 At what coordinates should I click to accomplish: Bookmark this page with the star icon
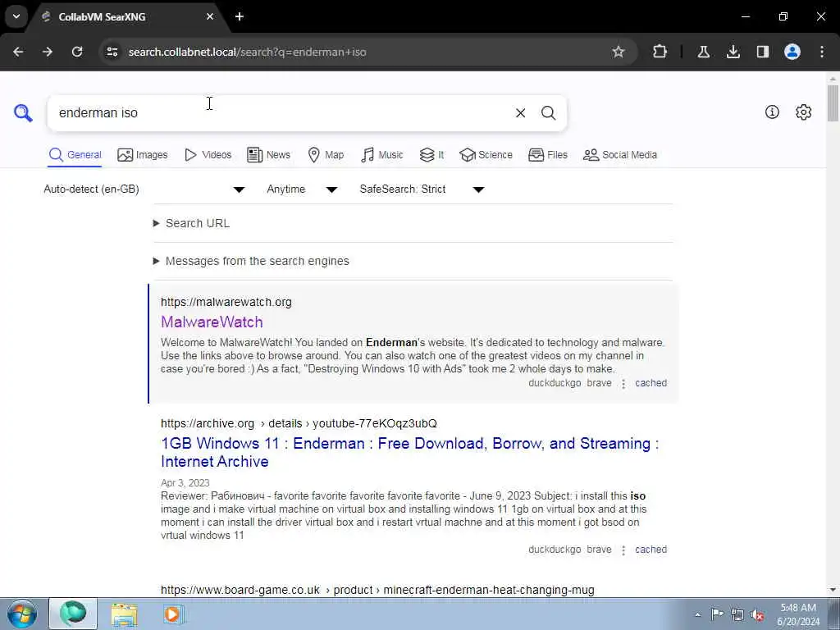619,52
